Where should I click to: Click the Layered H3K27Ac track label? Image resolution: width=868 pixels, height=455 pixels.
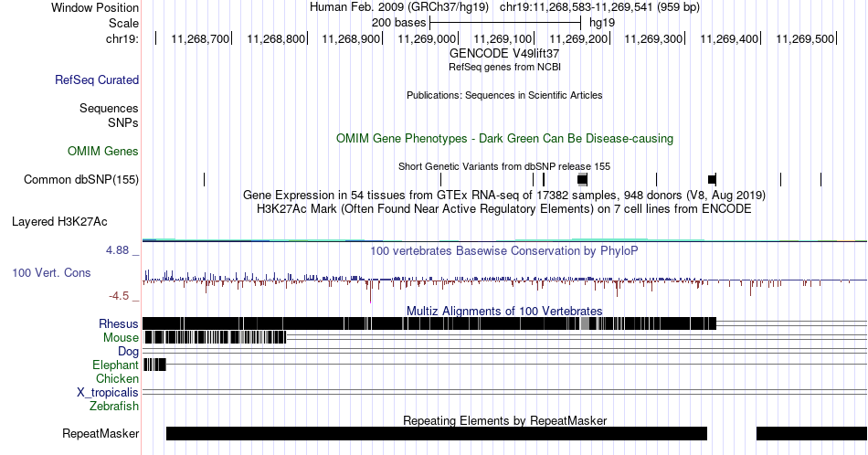59,221
